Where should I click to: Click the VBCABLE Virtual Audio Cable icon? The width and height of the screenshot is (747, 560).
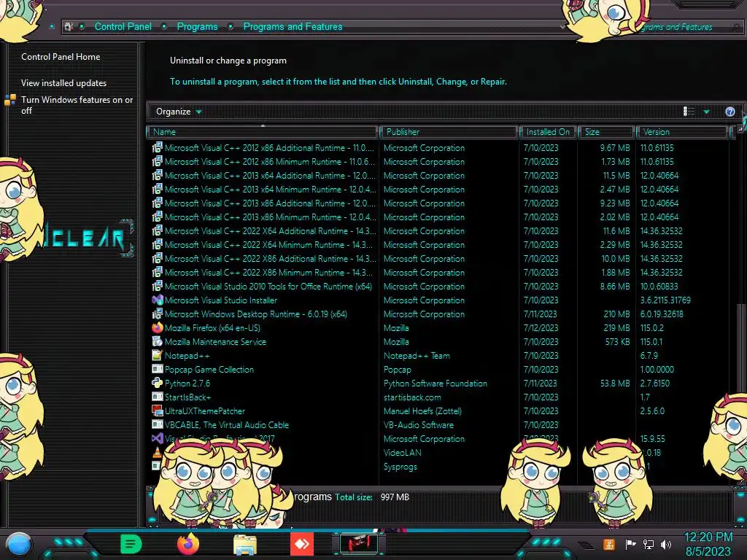pos(158,424)
